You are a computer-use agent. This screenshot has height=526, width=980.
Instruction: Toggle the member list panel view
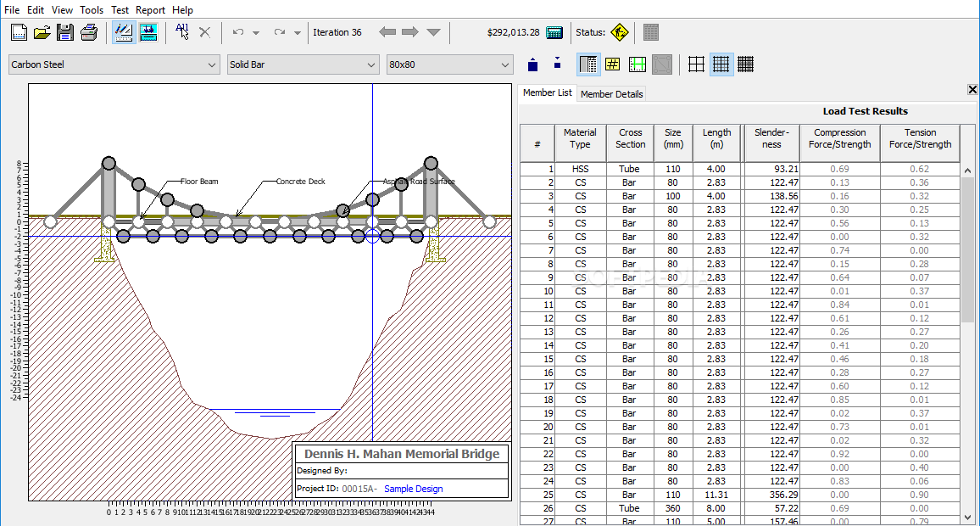588,64
